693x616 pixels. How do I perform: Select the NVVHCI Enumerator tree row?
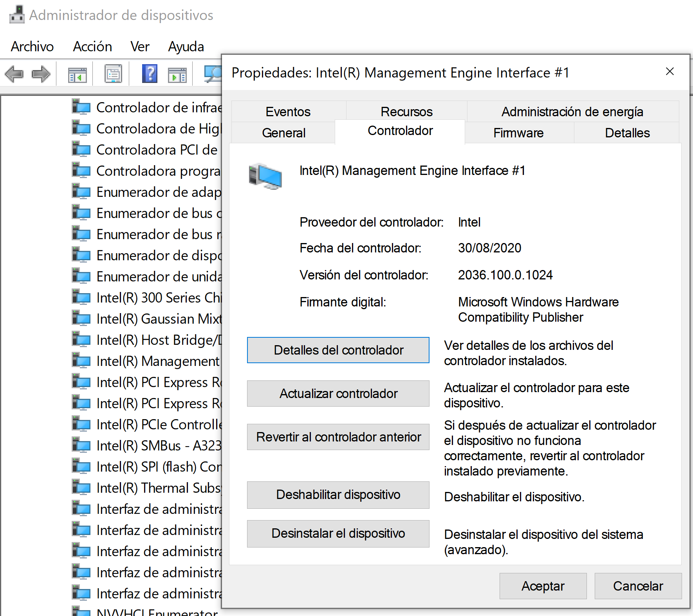(147, 611)
